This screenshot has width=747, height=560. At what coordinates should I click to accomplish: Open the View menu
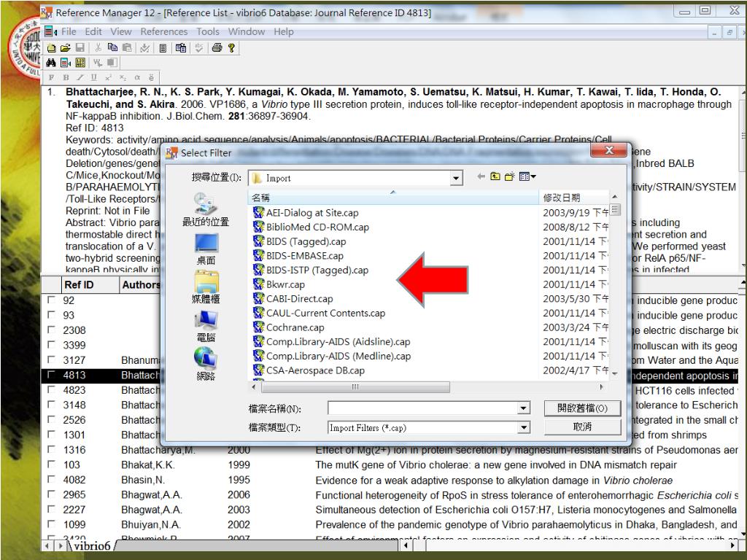[121, 31]
